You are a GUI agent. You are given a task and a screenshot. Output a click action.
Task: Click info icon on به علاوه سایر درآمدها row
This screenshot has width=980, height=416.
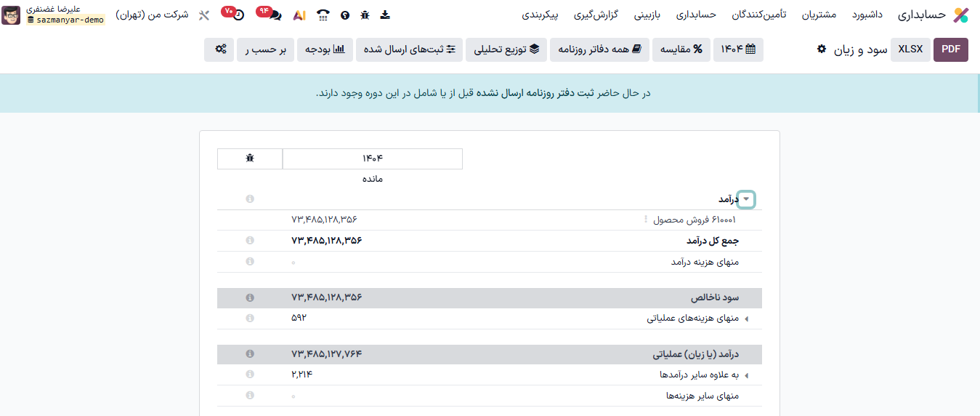(250, 375)
